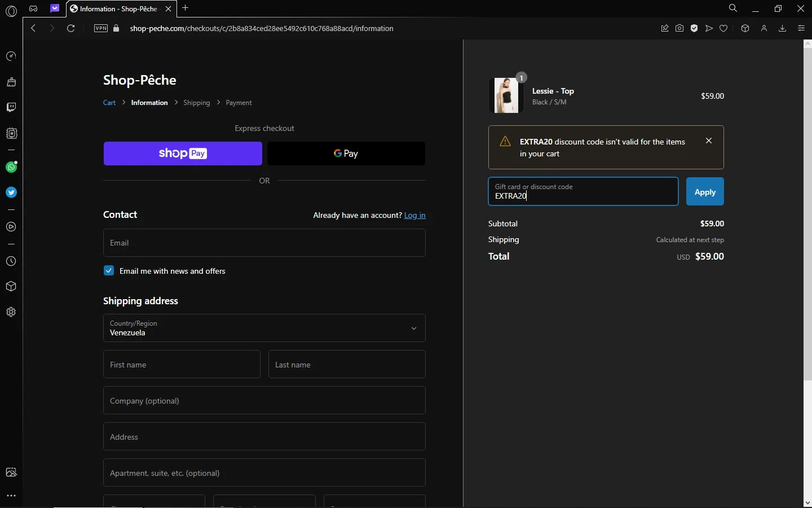This screenshot has height=508, width=812.
Task: Focus the Apartment, suite, etc. field
Action: click(x=264, y=472)
